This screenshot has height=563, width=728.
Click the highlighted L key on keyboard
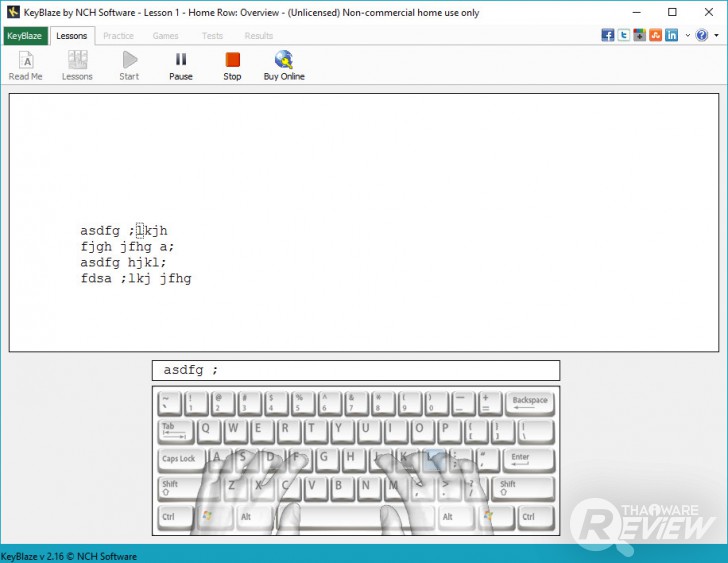pos(433,459)
